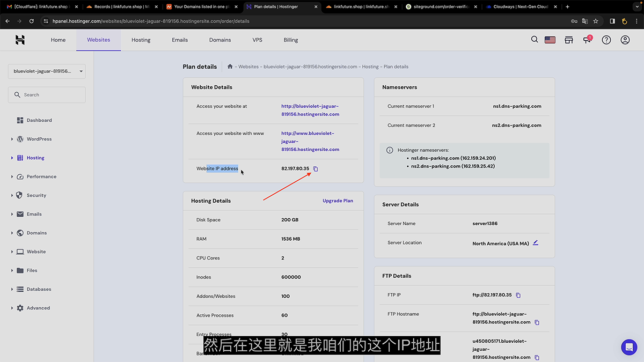
Task: Select the Current nameserver 2 value ns2.dns-parking.com
Action: pyautogui.click(x=517, y=125)
